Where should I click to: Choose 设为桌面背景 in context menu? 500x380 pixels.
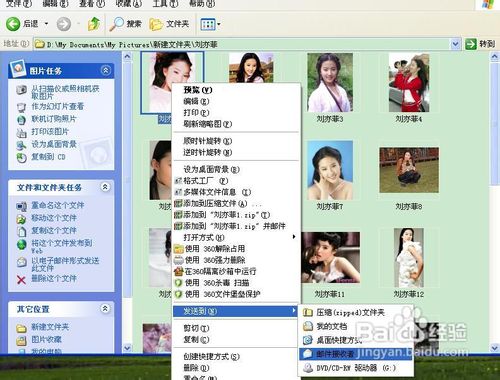236,169
